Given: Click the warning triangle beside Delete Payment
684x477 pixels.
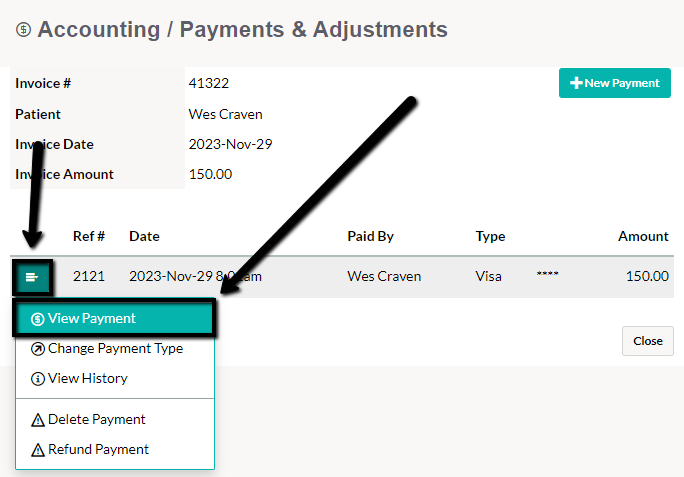Looking at the screenshot, I should pyautogui.click(x=38, y=420).
